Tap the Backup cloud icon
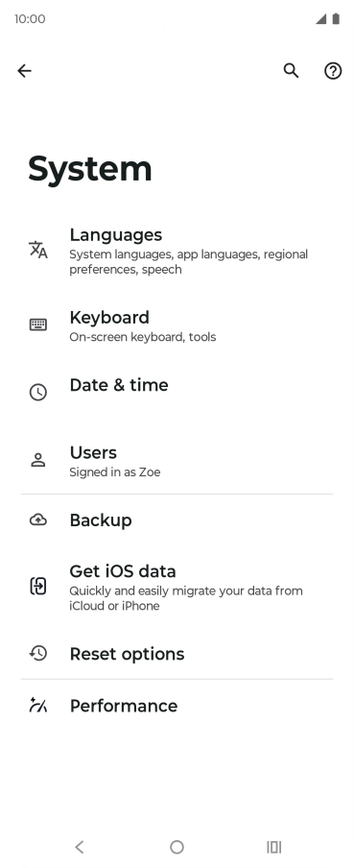 point(38,519)
